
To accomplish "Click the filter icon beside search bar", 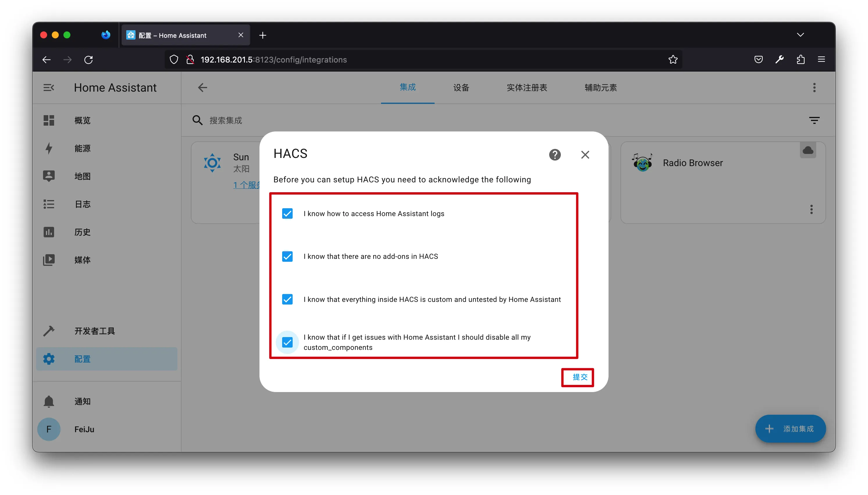I will 814,120.
